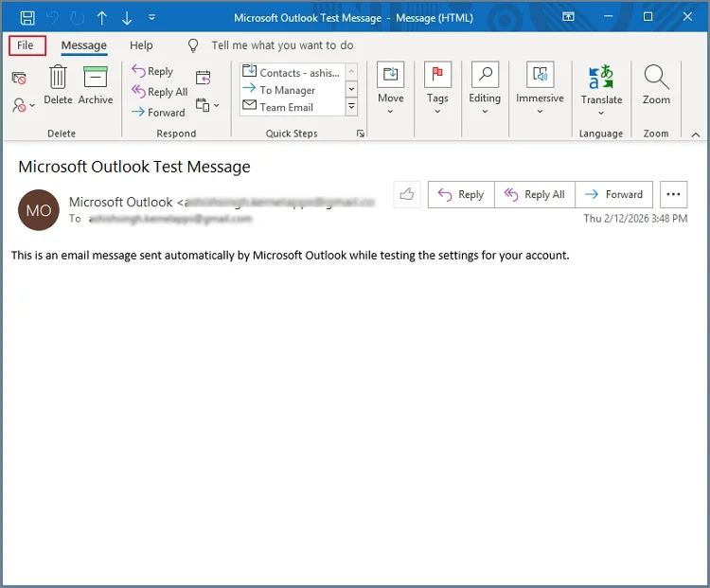
Task: Click the Delete trash can button
Action: [58, 85]
